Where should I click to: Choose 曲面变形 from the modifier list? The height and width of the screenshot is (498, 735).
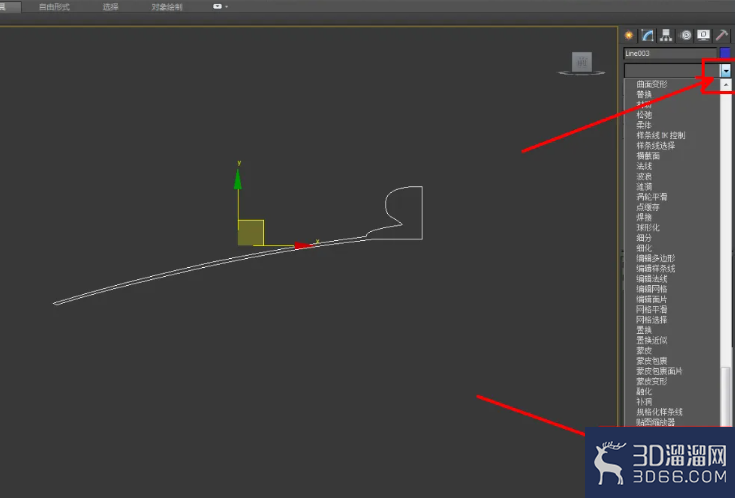652,84
